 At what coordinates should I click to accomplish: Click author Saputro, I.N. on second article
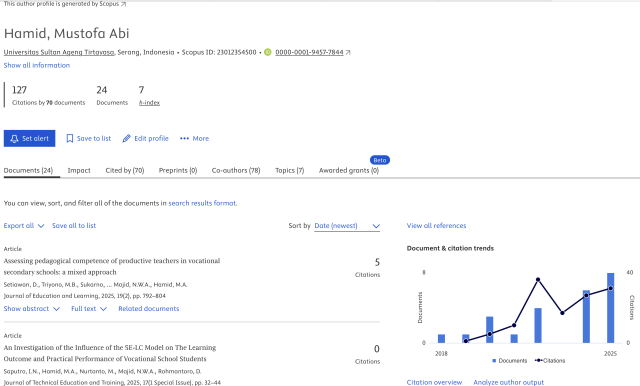(x=20, y=372)
